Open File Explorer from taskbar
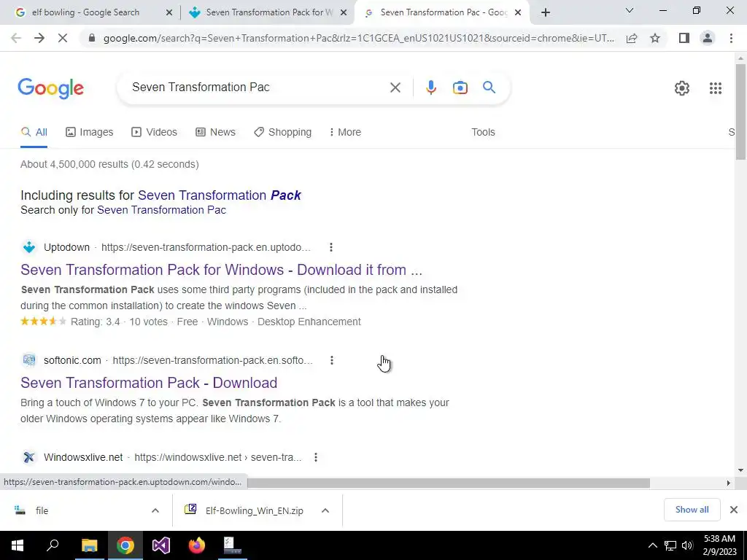This screenshot has width=747, height=560. (x=89, y=545)
